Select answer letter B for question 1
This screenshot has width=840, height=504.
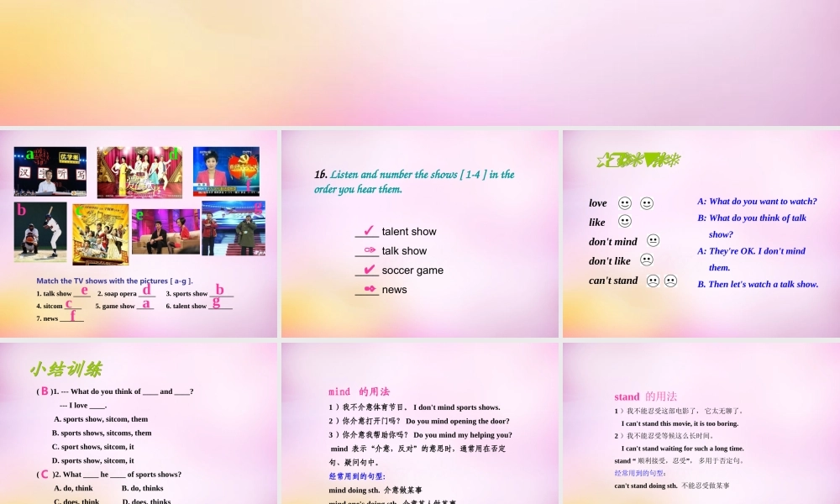[x=44, y=391]
